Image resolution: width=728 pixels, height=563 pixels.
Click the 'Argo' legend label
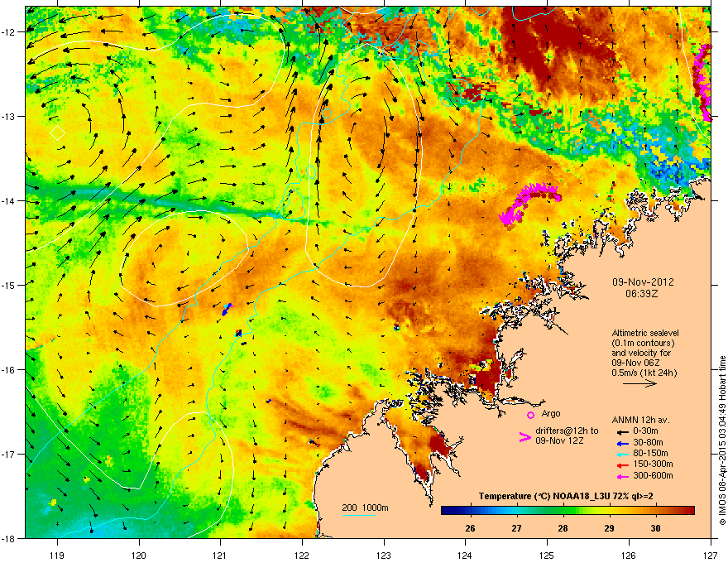551,413
